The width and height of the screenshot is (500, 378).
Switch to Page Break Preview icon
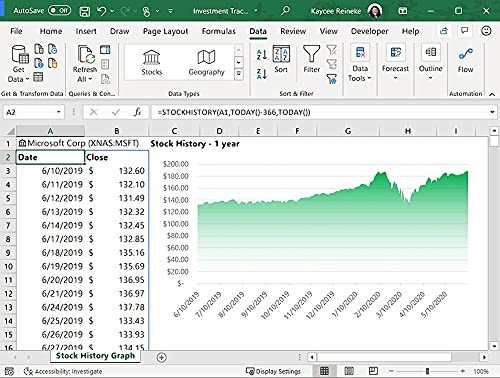pyautogui.click(x=373, y=371)
